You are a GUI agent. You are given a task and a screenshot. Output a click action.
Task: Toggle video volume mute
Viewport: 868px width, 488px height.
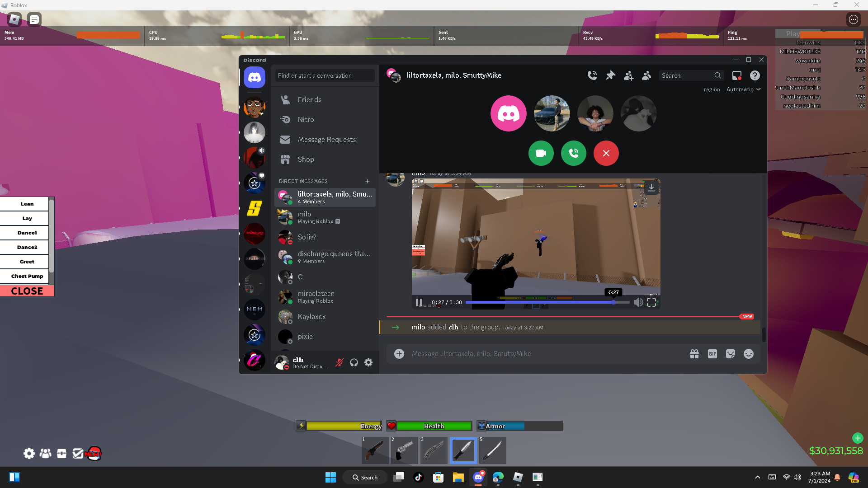[x=638, y=302]
